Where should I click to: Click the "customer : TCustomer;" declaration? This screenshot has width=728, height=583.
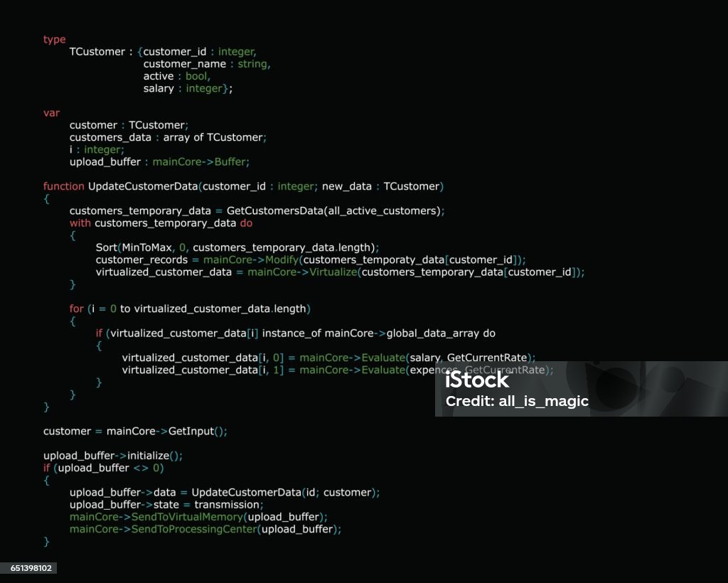pyautogui.click(x=129, y=125)
